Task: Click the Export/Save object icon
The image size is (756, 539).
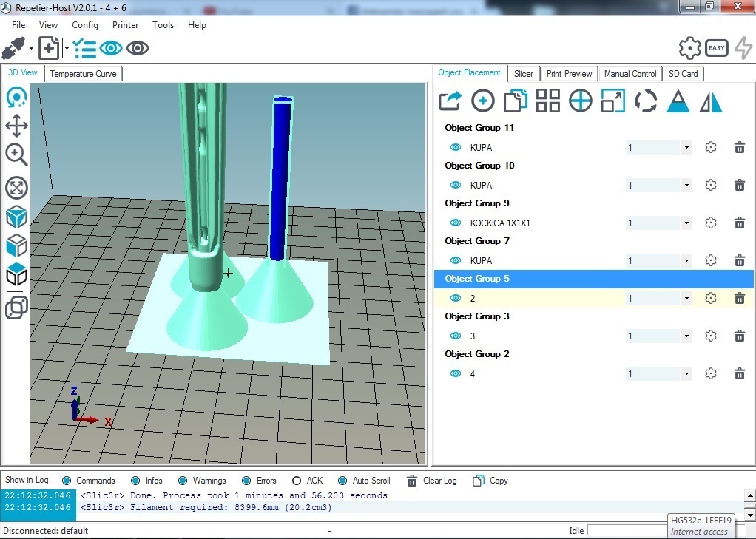Action: pyautogui.click(x=450, y=101)
